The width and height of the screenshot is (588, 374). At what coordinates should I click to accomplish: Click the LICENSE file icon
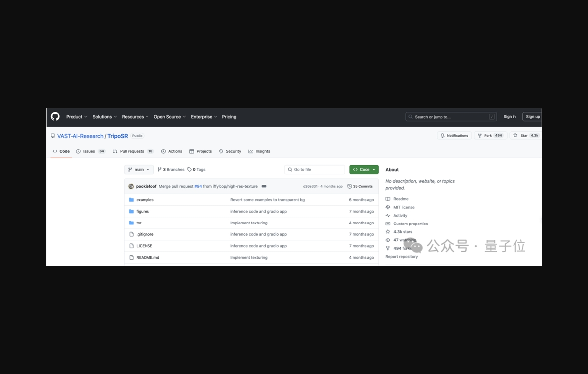tap(131, 246)
